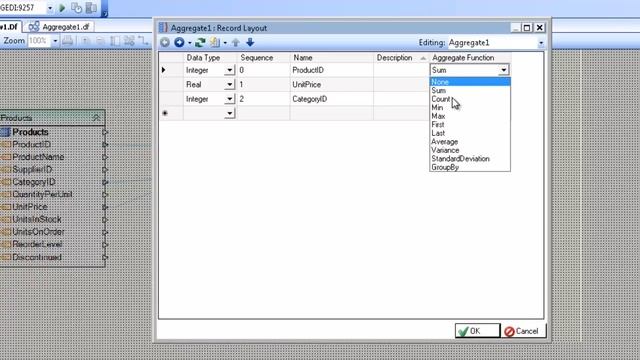The width and height of the screenshot is (640, 360).
Task: Sort by the Name column header
Action: coord(331,58)
